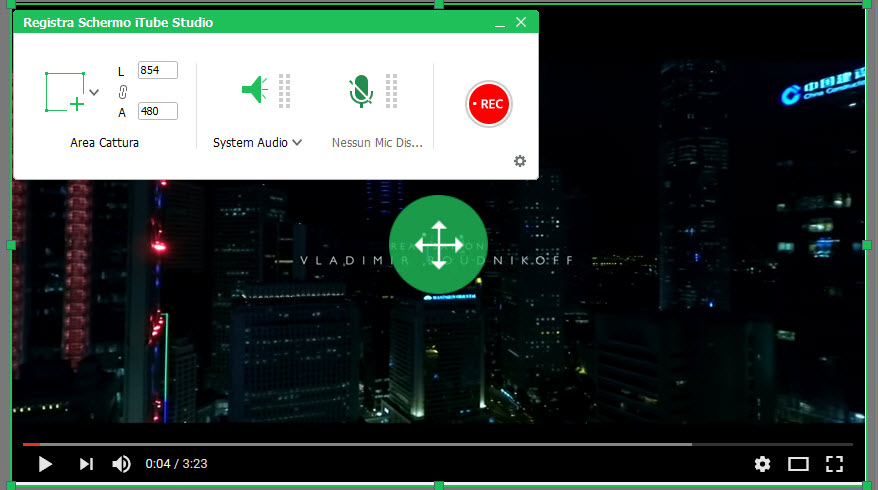Click the 0:04 / 3:23 time display
The image size is (878, 490).
pos(176,464)
